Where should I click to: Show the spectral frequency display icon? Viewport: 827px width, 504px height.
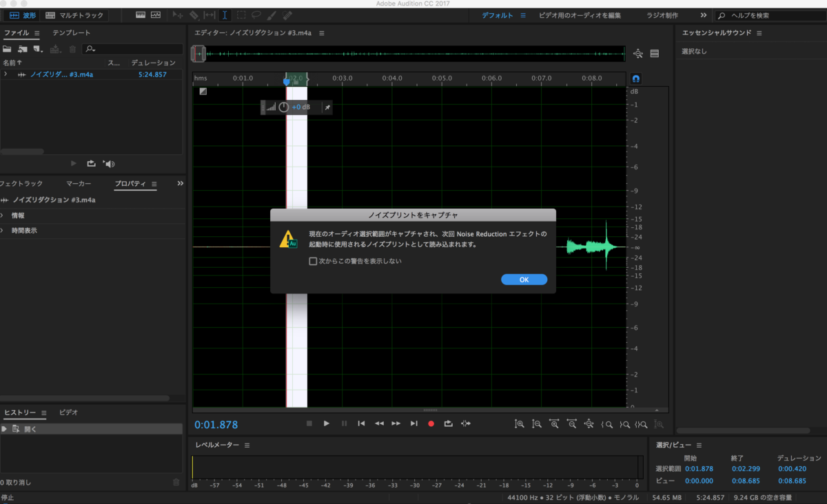point(141,14)
